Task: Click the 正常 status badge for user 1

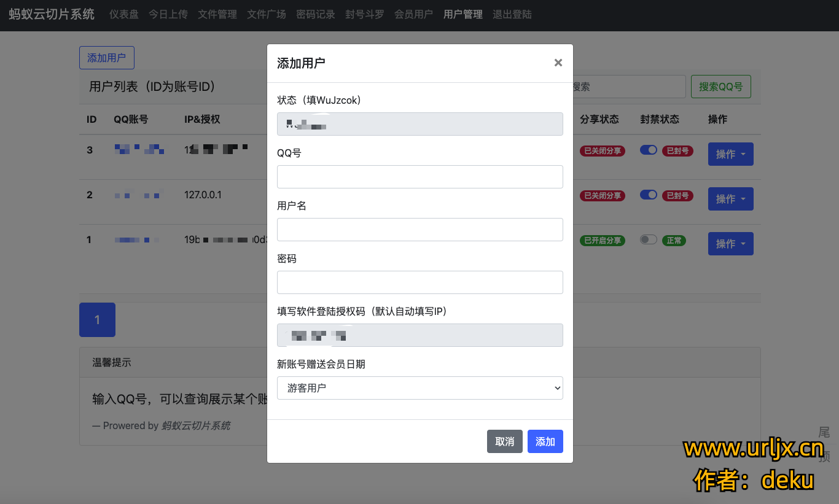Action: 674,240
